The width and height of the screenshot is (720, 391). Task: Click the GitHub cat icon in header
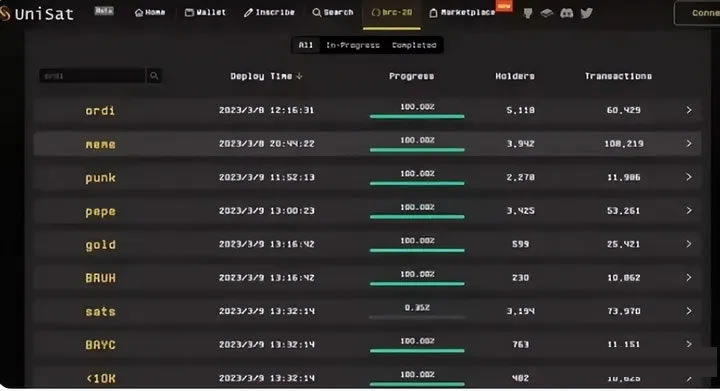coord(528,13)
